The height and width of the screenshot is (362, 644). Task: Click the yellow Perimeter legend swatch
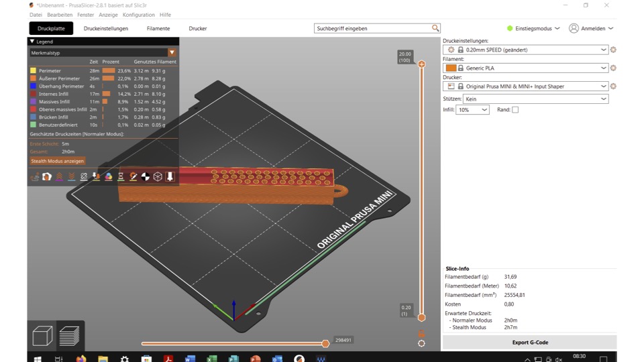click(x=33, y=70)
